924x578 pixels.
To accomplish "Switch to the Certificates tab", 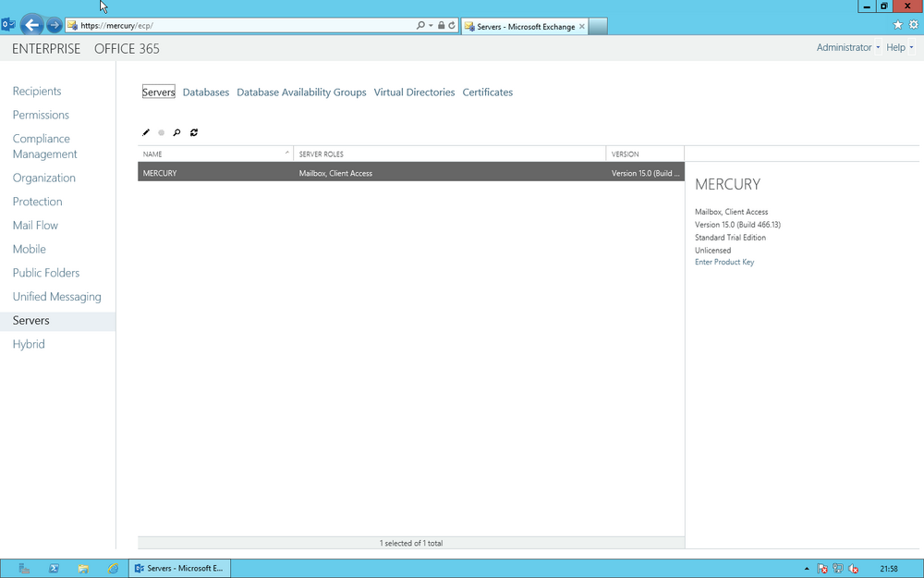I will pyautogui.click(x=487, y=92).
